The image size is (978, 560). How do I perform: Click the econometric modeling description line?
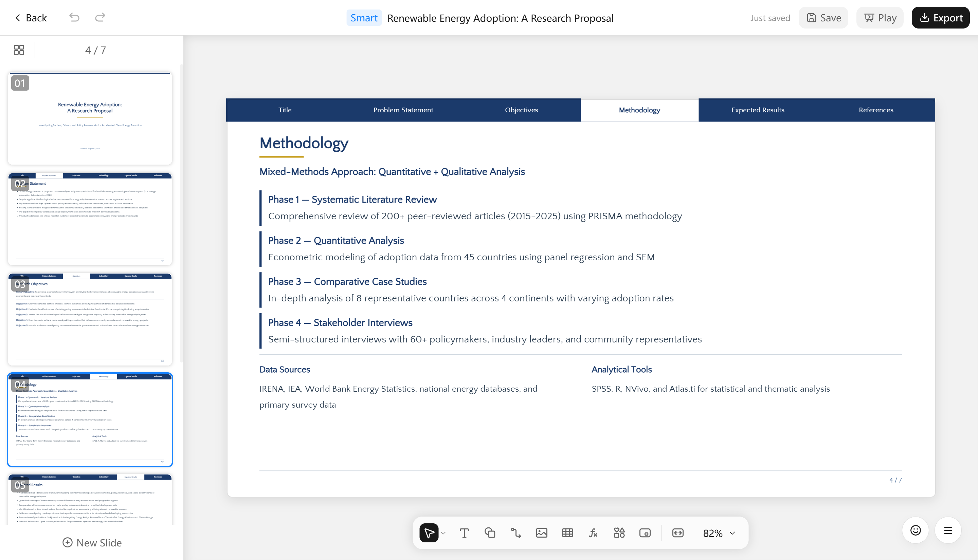pos(461,257)
